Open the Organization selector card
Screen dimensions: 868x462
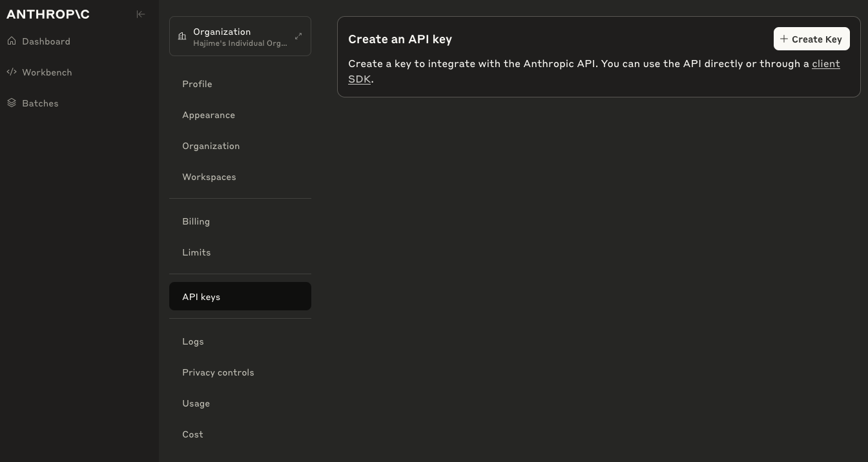[239, 37]
